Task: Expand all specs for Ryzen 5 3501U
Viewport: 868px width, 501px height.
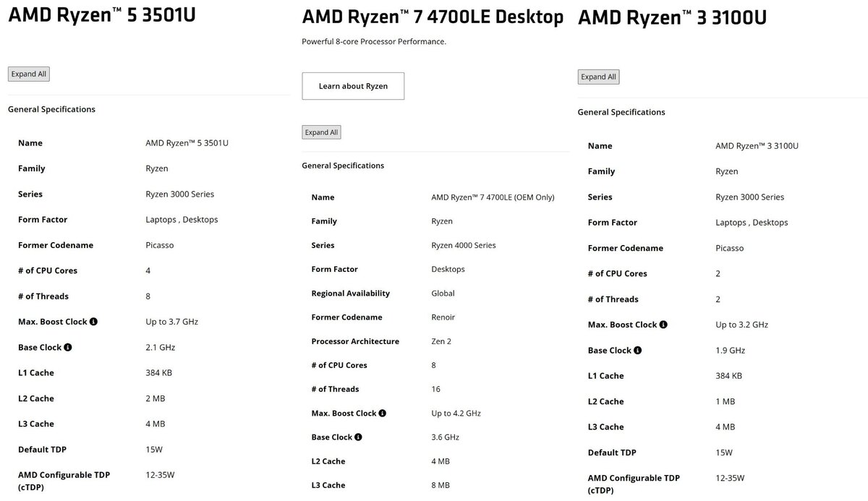Action: click(29, 74)
